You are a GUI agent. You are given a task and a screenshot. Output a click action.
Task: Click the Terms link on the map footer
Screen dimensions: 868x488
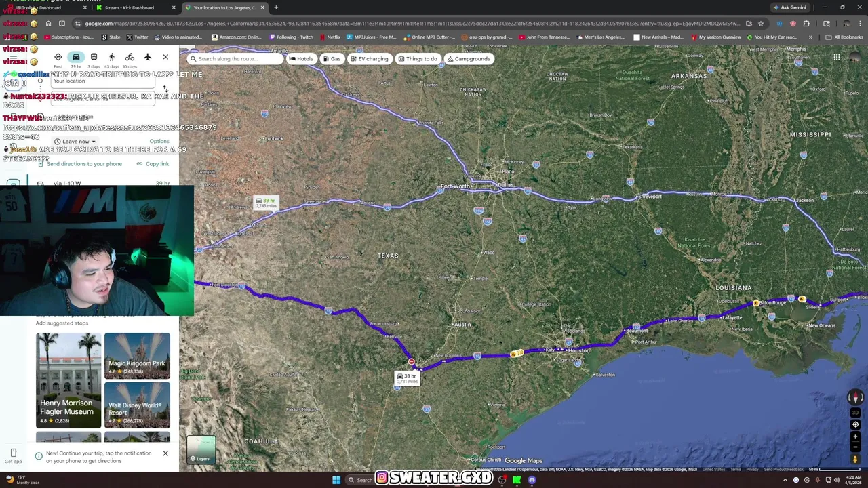(736, 469)
